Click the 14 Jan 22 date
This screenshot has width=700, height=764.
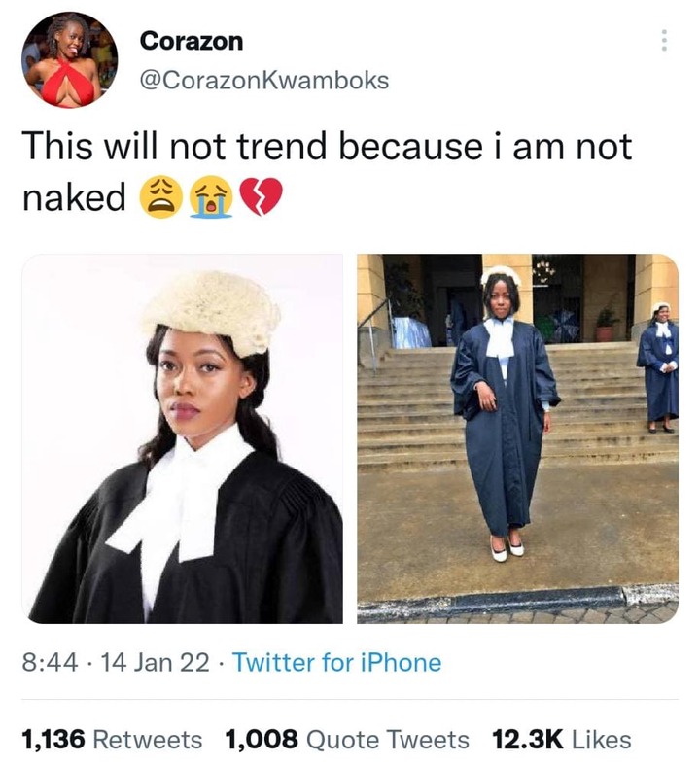click(155, 663)
